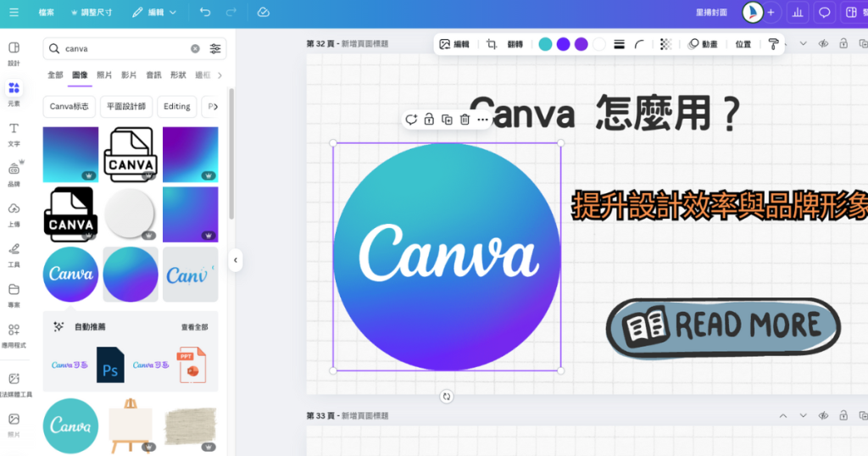
Task: Switch to the 照片 search results tab
Action: 104,75
